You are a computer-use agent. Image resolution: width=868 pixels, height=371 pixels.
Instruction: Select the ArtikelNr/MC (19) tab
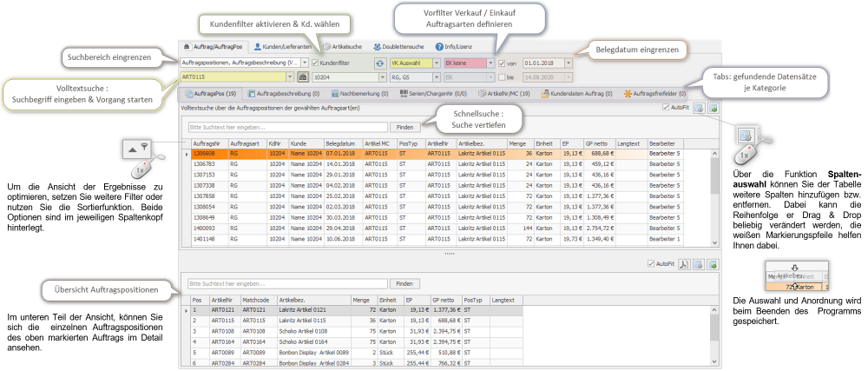504,94
